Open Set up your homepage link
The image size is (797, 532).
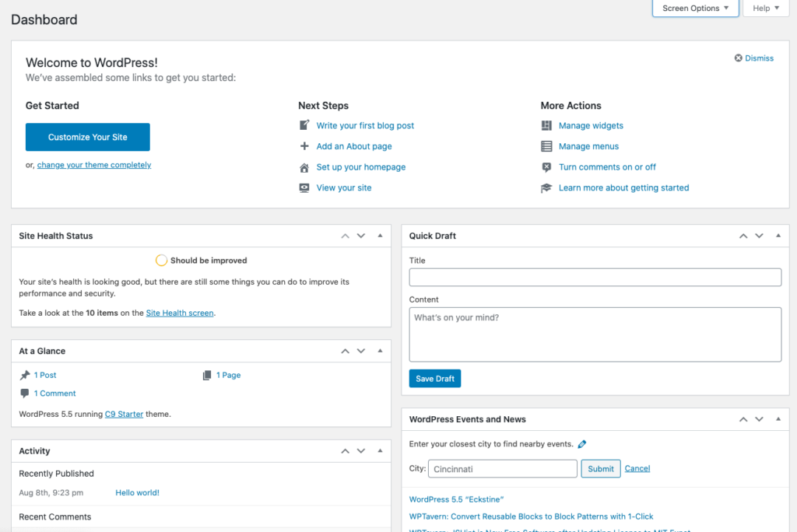coord(361,167)
